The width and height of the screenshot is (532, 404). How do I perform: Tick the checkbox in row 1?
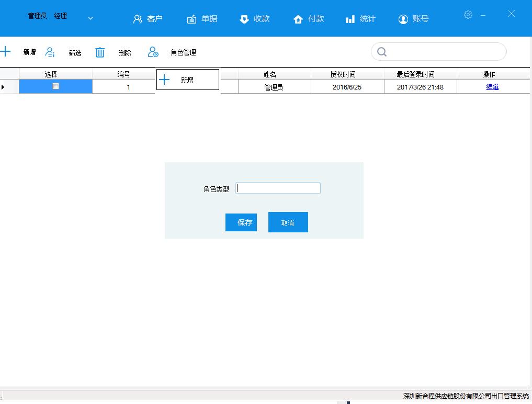point(55,86)
